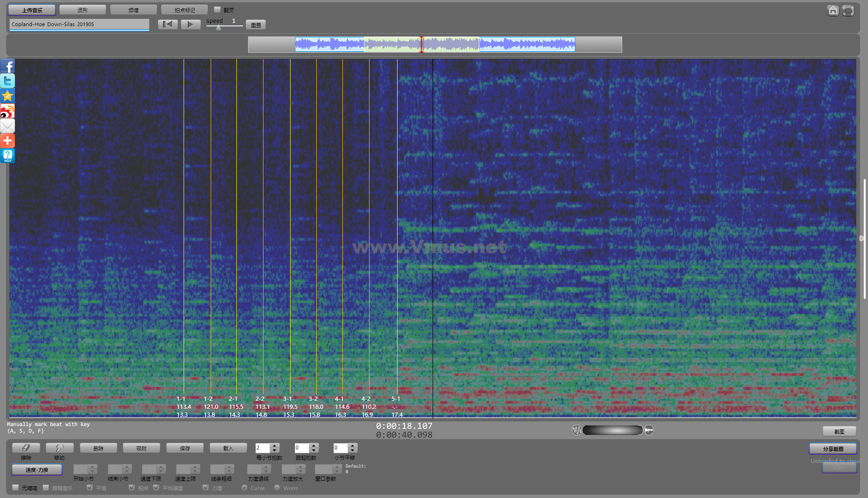Click the yellow star favorites icon

7,96
